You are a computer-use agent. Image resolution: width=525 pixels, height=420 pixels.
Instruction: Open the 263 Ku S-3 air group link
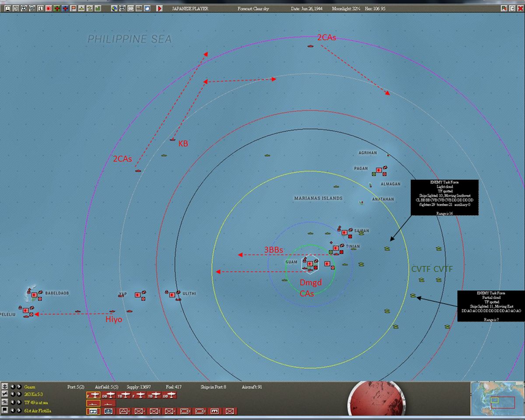point(33,394)
